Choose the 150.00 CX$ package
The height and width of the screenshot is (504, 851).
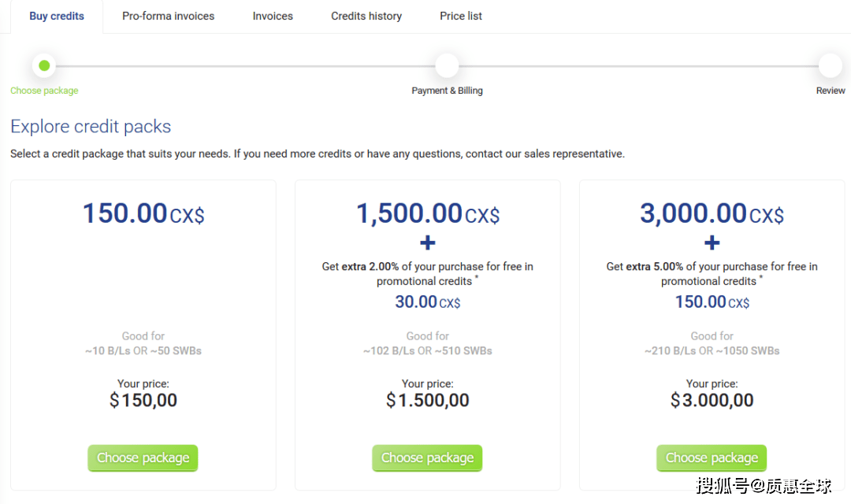(x=143, y=458)
